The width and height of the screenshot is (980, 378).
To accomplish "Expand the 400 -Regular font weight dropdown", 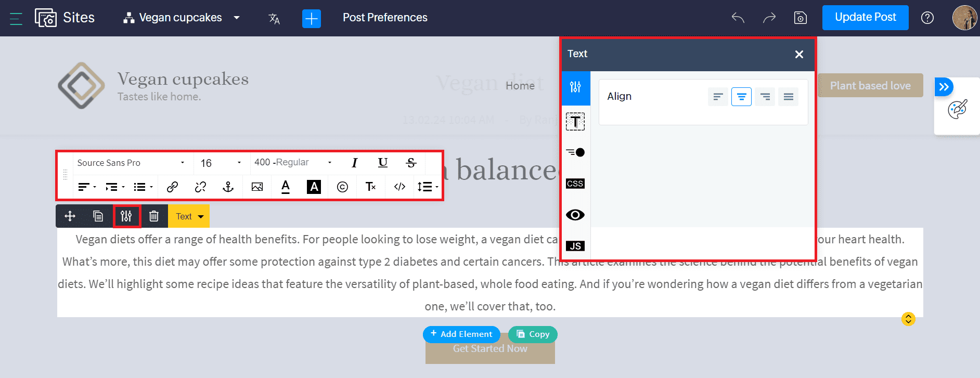I will (x=293, y=163).
